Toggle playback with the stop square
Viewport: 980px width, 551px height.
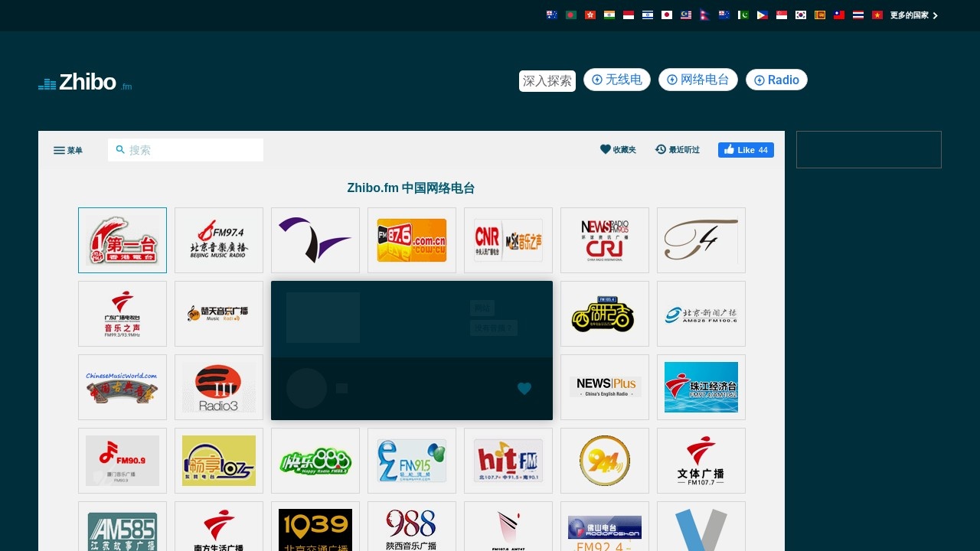[x=341, y=389]
